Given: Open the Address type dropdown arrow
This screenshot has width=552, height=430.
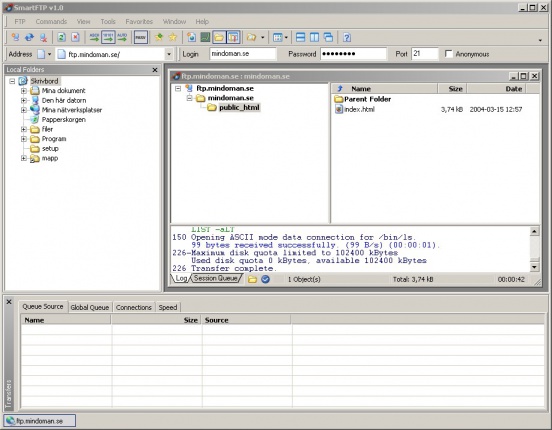Looking at the screenshot, I should pyautogui.click(x=49, y=54).
